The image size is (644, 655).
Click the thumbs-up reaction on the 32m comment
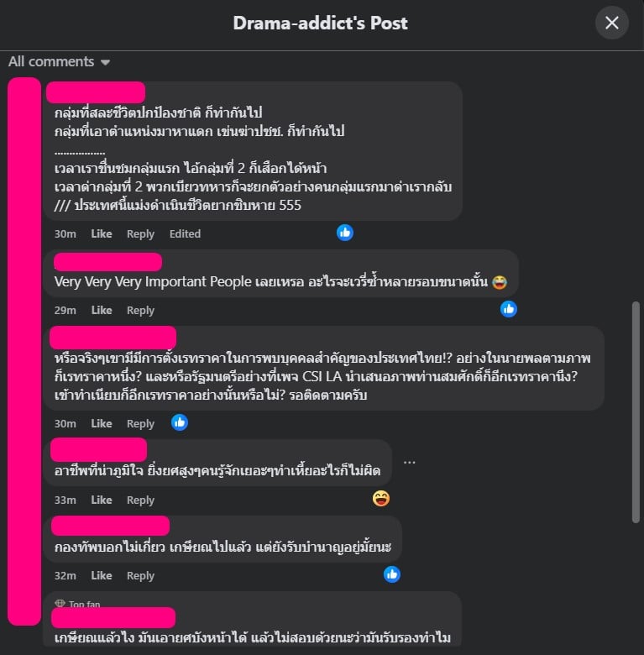(392, 574)
